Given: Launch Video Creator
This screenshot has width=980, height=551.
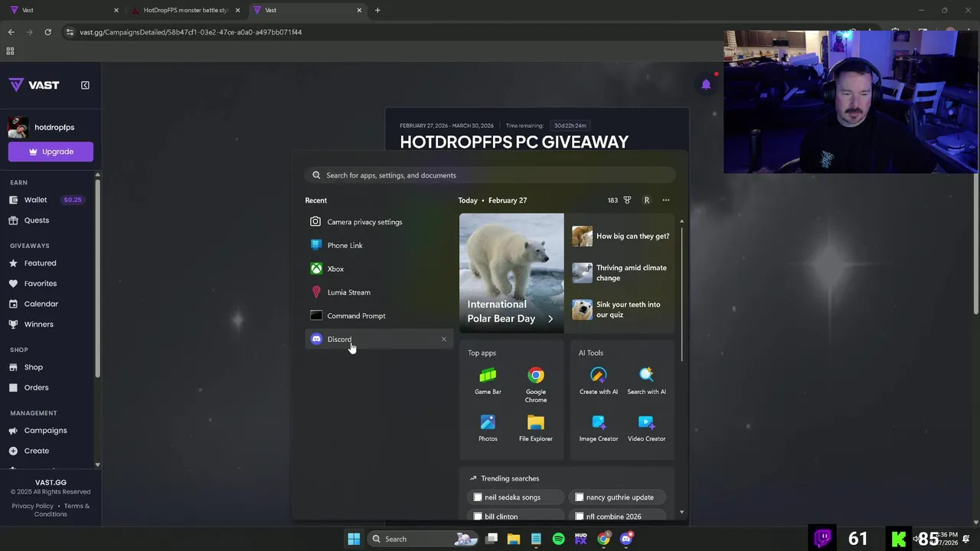Looking at the screenshot, I should (646, 428).
